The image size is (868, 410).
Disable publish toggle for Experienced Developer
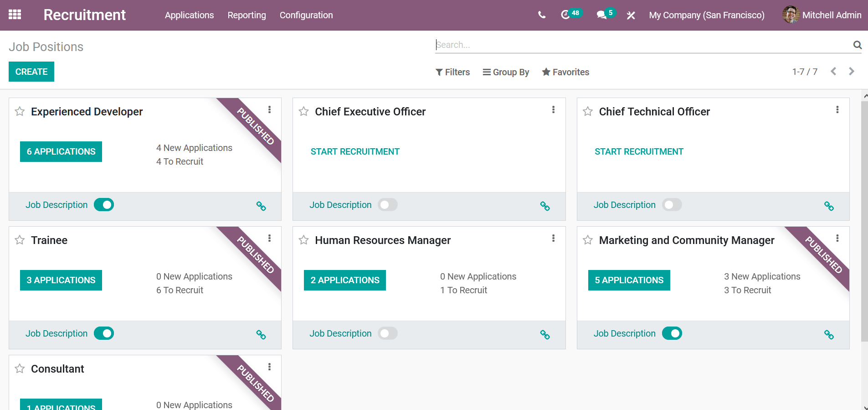tap(104, 205)
